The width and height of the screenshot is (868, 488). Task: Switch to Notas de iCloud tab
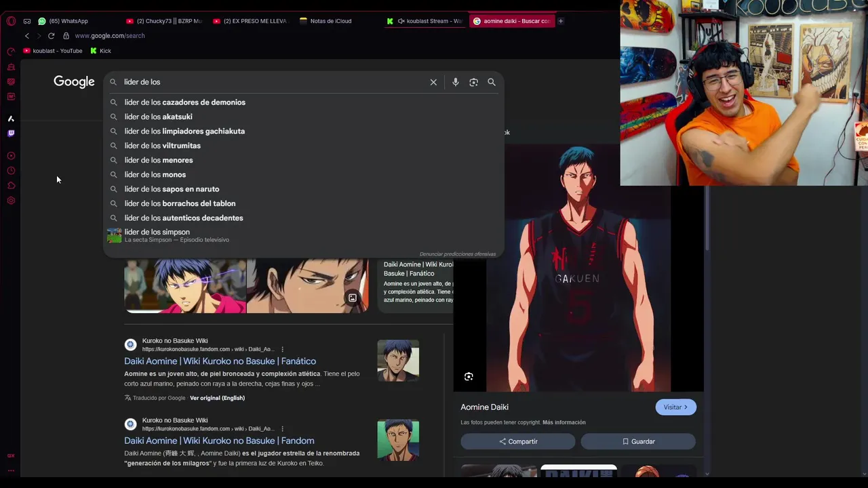(338, 21)
